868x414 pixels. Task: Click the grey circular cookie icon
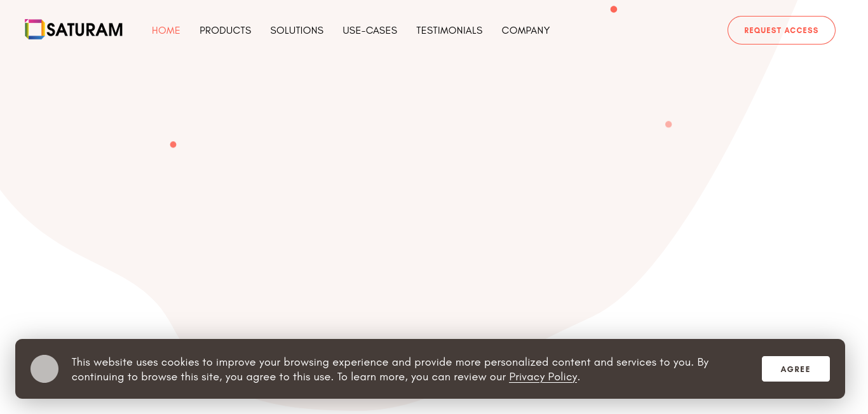click(44, 369)
